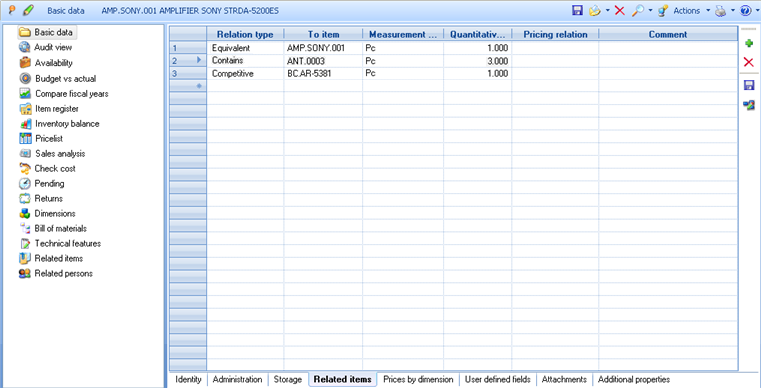
Task: Remove the grid row with the side red X
Action: 749,62
